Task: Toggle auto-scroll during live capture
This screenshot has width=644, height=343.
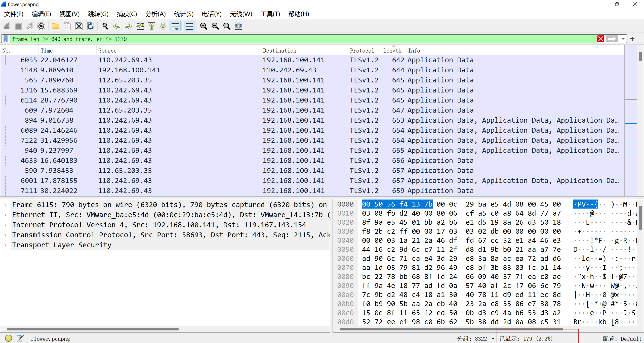Action: point(175,26)
